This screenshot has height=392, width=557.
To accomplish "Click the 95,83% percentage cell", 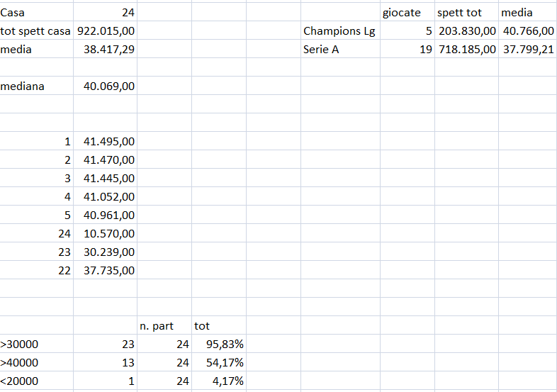I will coord(219,344).
